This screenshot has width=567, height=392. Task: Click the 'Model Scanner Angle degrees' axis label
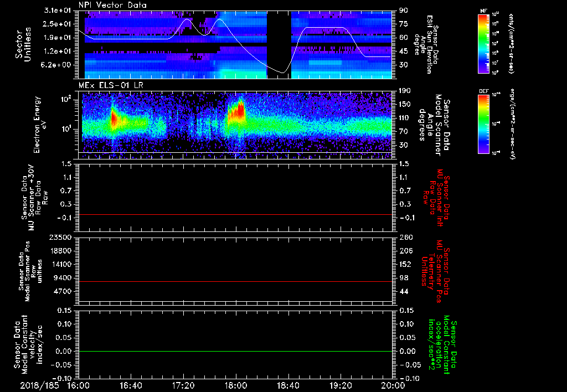[434, 125]
